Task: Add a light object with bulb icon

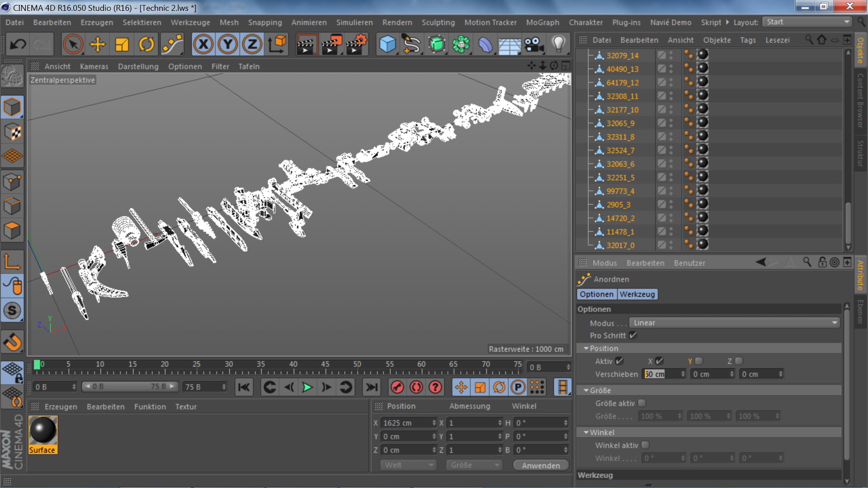Action: point(559,44)
